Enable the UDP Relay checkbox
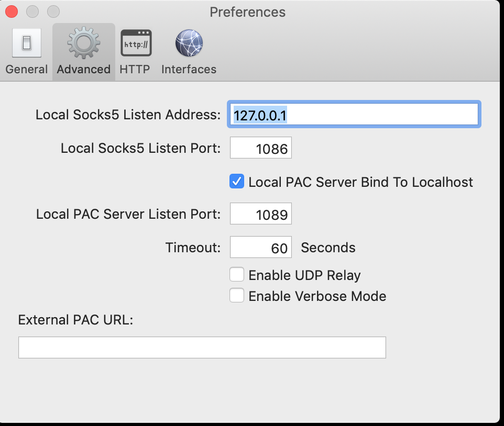Screen dimensions: 504x426 237,275
